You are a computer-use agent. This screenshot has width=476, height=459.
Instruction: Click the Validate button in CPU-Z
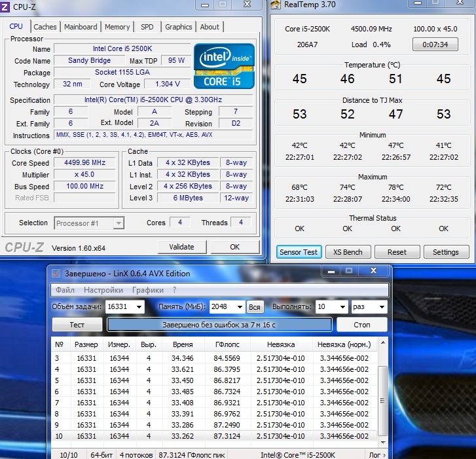click(181, 247)
